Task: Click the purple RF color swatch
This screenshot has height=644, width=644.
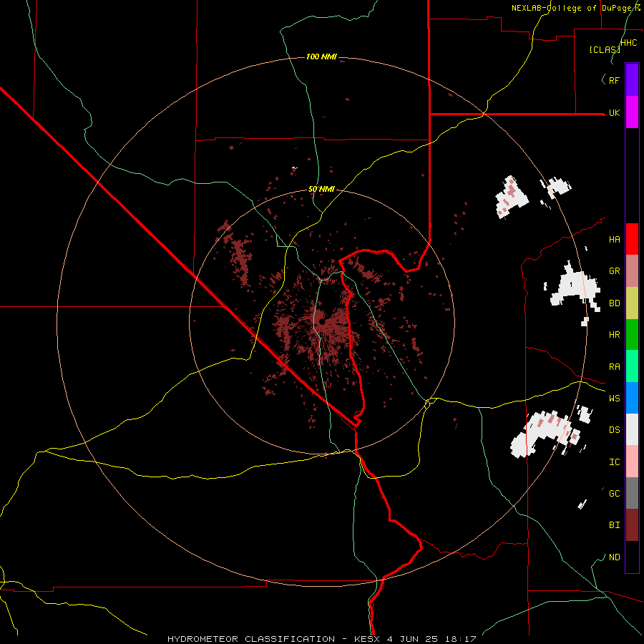Action: coord(632,79)
